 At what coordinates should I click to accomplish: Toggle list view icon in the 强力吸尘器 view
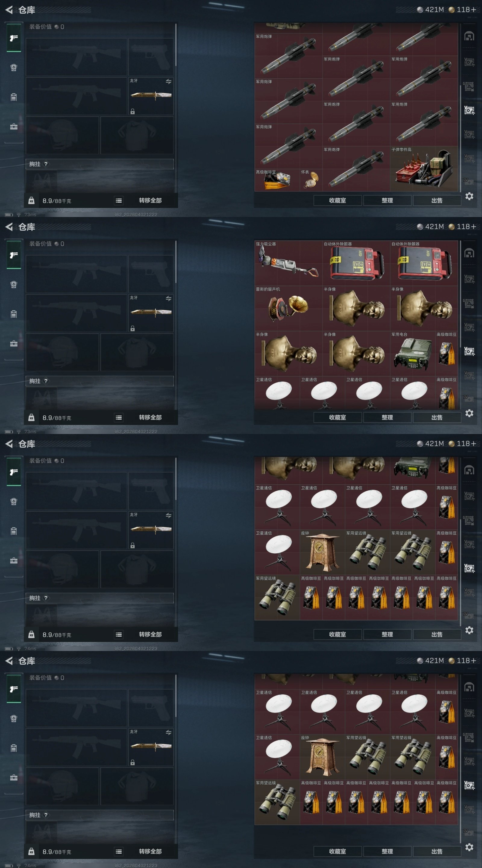[119, 417]
